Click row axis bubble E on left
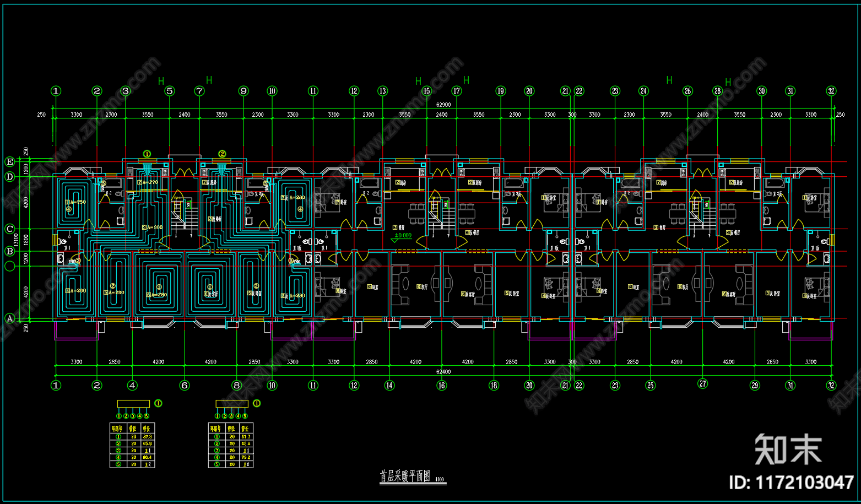 click(9, 161)
